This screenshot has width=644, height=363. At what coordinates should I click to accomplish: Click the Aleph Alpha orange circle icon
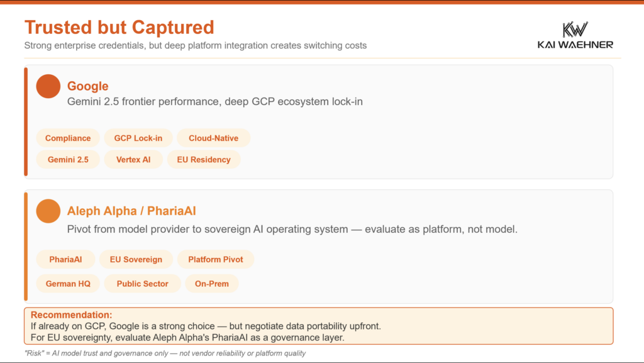[48, 211]
